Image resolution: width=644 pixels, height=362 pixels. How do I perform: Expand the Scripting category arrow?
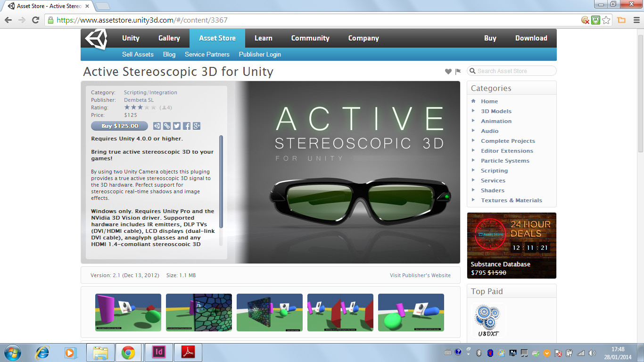473,170
